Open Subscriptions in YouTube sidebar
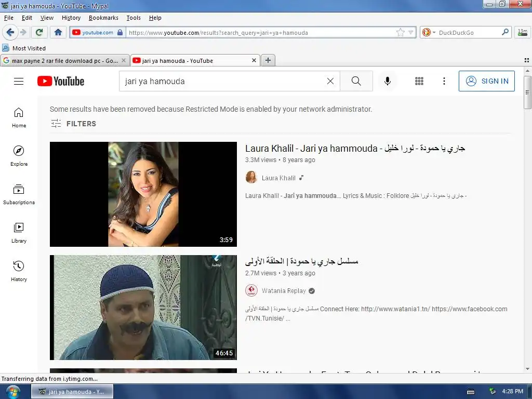Image resolution: width=532 pixels, height=399 pixels. 19,194
